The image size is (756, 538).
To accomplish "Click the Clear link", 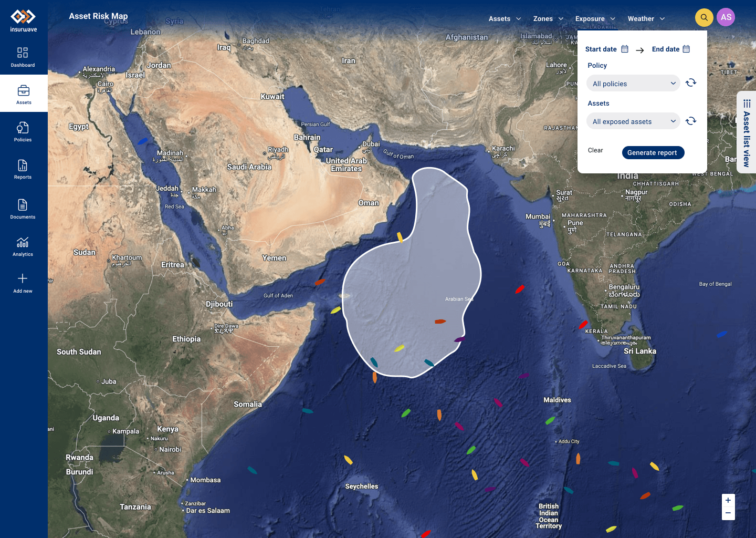I will pyautogui.click(x=595, y=150).
